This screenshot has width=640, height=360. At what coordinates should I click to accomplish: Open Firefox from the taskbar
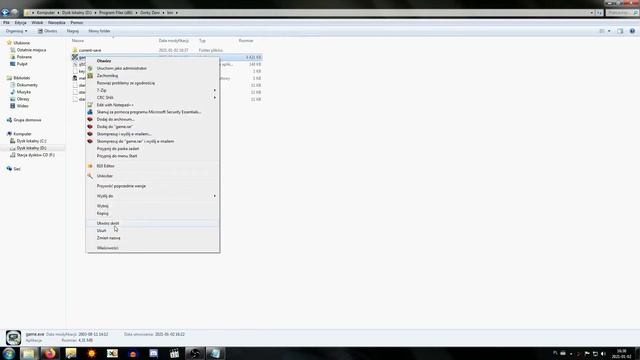[x=50, y=353]
